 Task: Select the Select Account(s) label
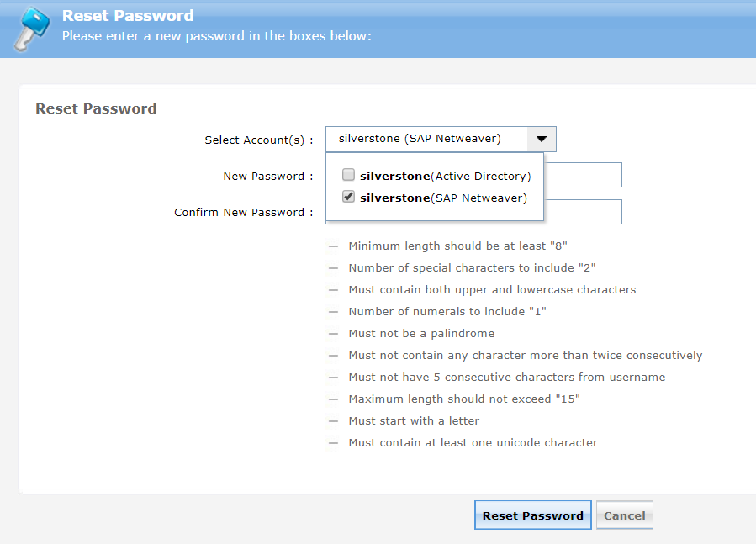257,140
